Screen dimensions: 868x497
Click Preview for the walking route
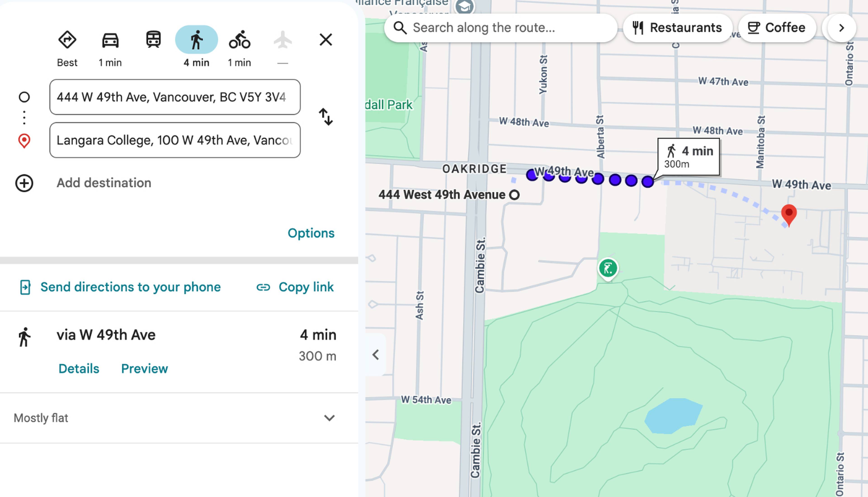pyautogui.click(x=144, y=369)
